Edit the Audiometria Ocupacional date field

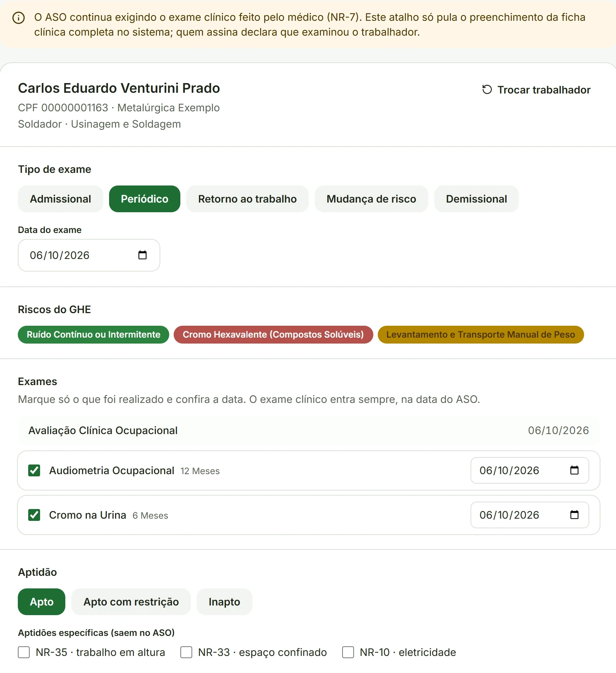coord(530,470)
